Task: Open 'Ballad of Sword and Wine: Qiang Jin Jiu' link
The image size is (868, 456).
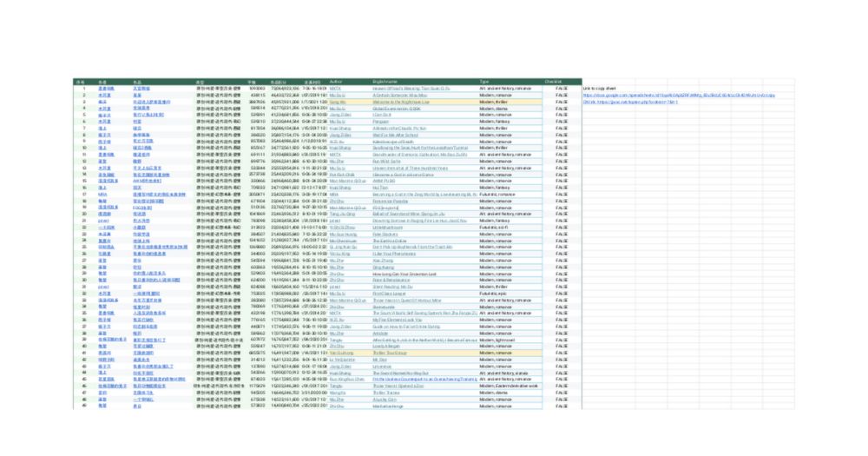Action: click(409, 214)
